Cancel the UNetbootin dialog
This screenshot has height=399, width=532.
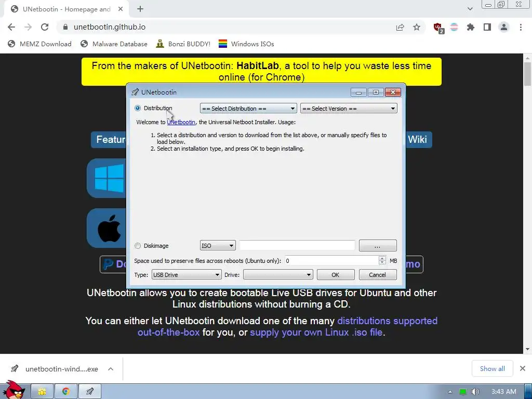click(x=378, y=275)
